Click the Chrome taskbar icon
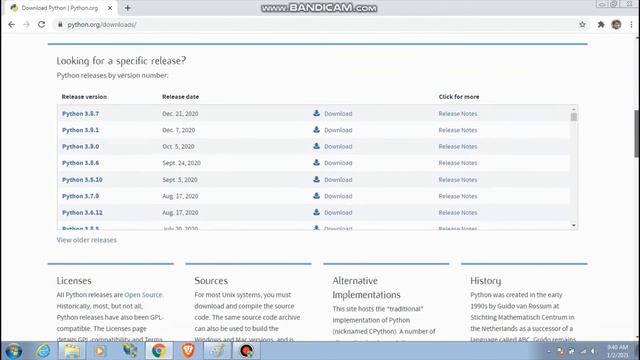 (159, 351)
